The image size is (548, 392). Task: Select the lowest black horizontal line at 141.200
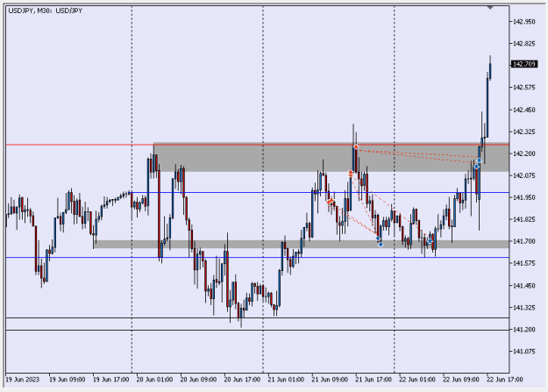point(258,330)
